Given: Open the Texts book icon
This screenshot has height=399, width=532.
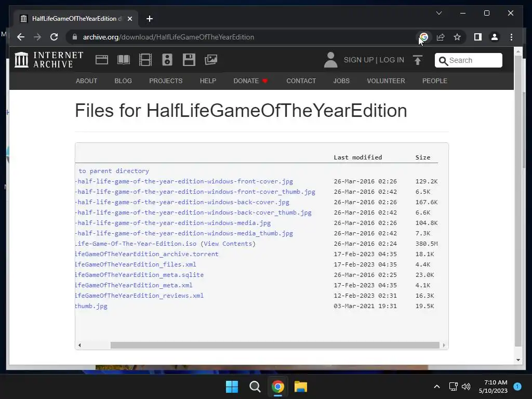Looking at the screenshot, I should point(124,60).
